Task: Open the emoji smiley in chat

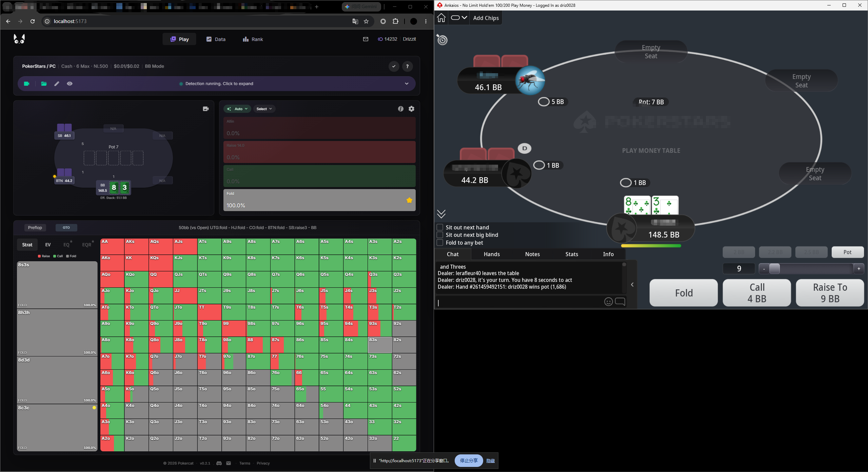Action: [608, 302]
